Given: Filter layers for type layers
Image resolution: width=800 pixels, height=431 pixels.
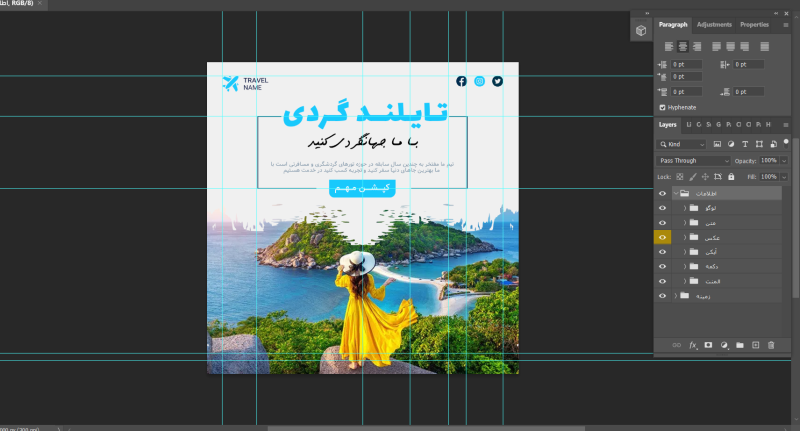Looking at the screenshot, I should pyautogui.click(x=745, y=144).
